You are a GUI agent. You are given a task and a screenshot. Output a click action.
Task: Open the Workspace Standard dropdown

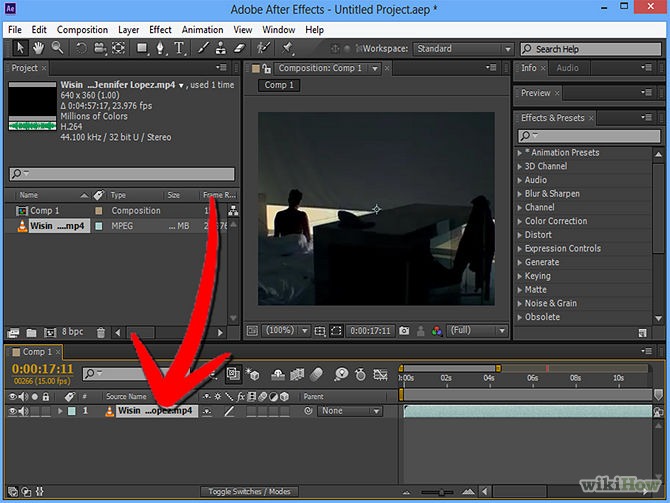[463, 49]
